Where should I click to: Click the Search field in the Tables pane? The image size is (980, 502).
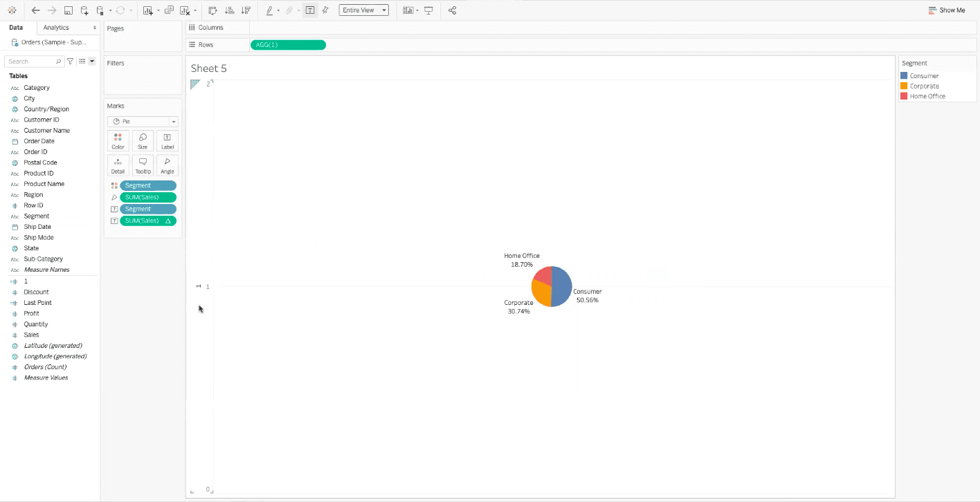pos(33,61)
